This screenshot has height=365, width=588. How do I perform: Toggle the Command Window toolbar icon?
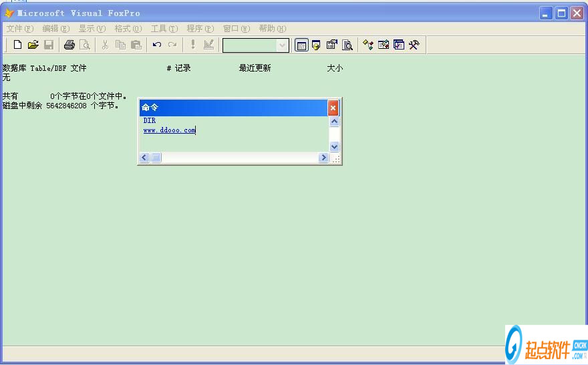point(301,45)
